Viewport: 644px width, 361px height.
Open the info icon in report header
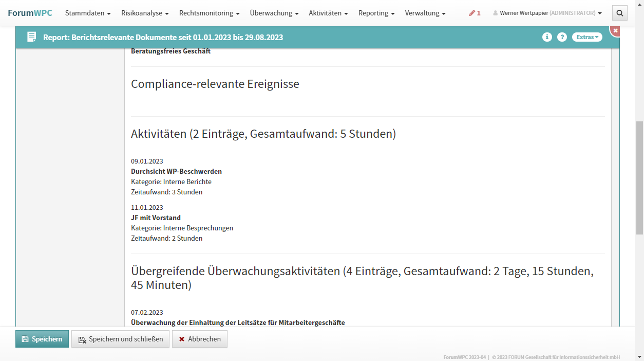coord(547,37)
